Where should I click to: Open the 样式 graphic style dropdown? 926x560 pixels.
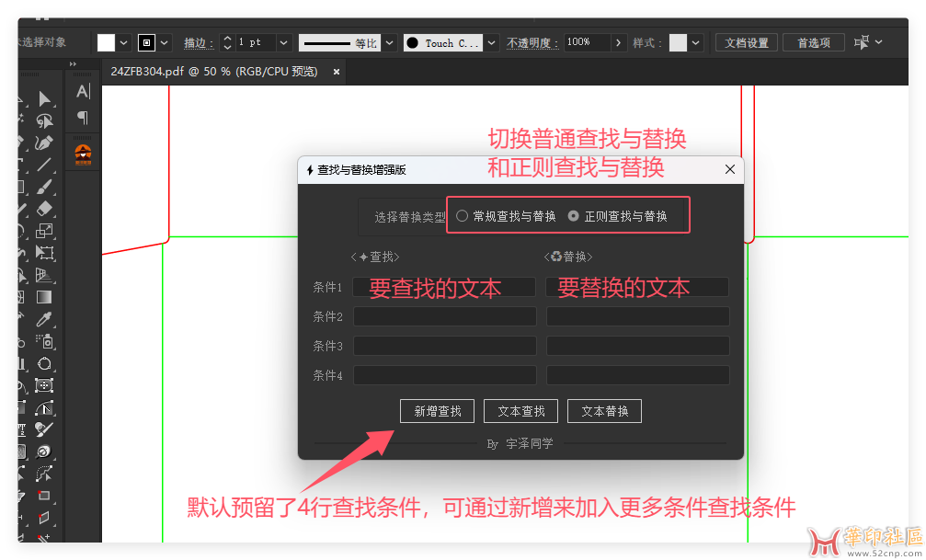(696, 42)
